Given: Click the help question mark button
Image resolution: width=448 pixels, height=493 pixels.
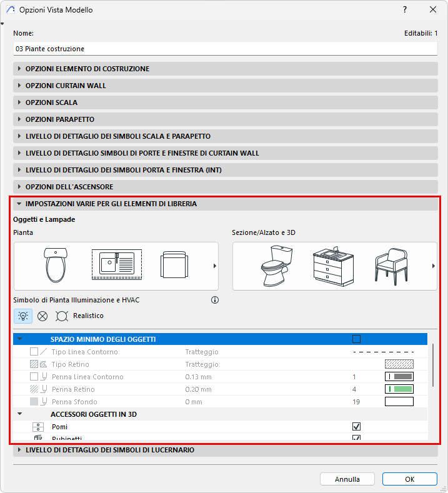Looking at the screenshot, I should pos(405,10).
